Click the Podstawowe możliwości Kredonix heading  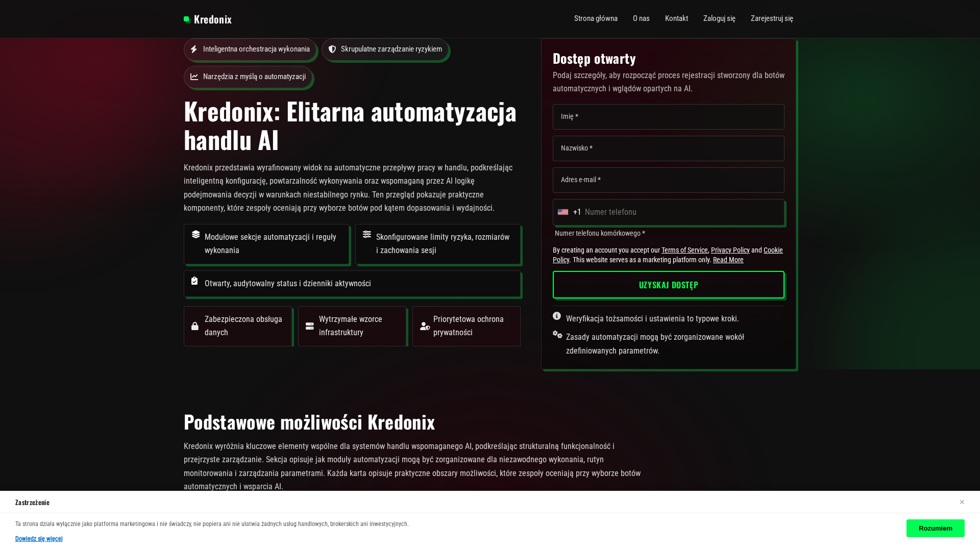point(309,422)
